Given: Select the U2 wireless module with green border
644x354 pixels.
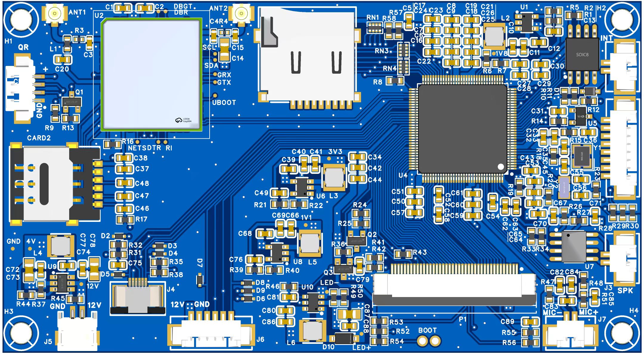Looking at the screenshot, I should pos(151,75).
